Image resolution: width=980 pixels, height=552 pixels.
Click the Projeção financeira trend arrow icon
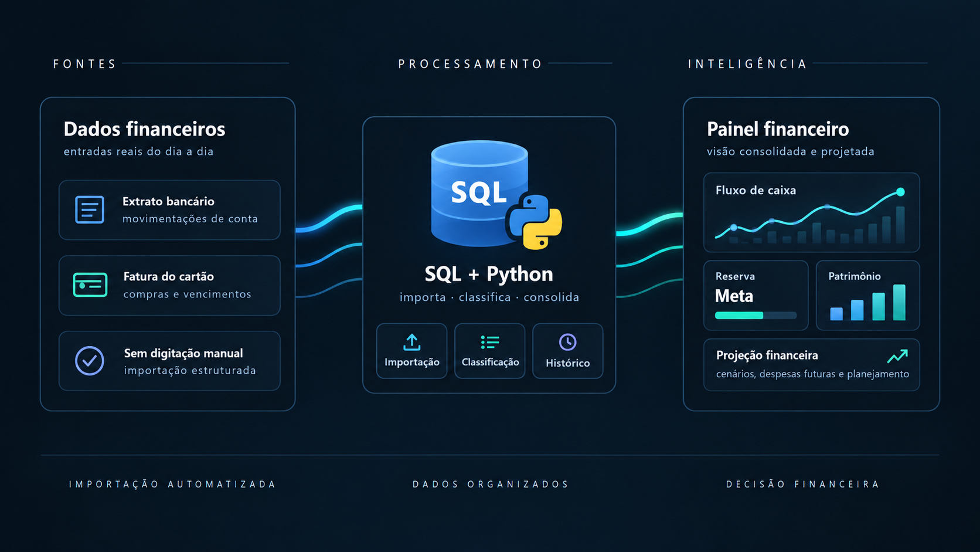tap(897, 355)
